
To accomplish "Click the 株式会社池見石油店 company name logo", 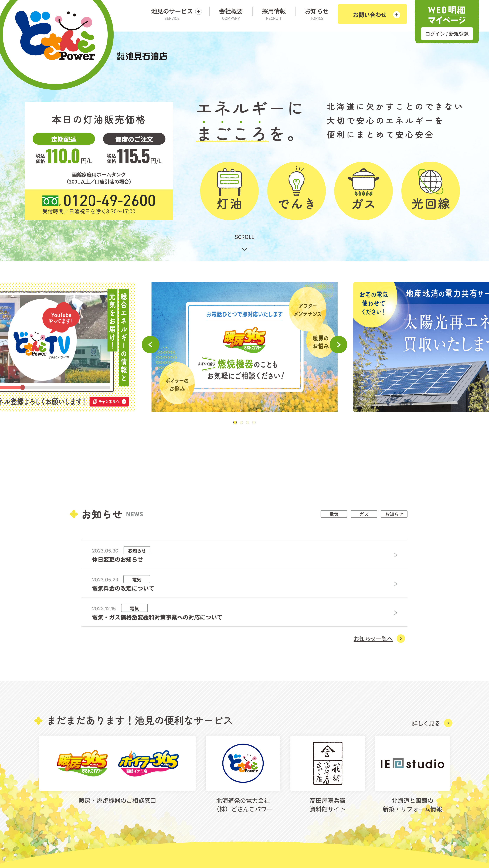I will [142, 56].
